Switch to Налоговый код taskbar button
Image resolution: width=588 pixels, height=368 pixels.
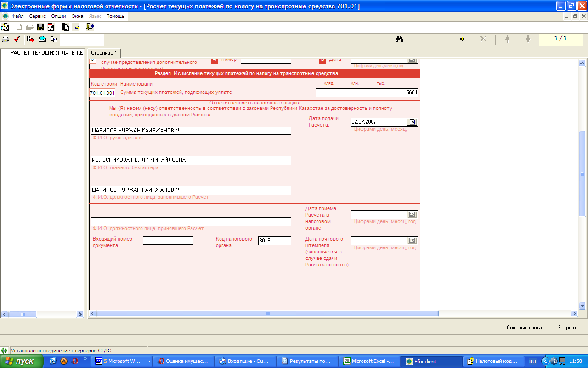click(494, 362)
